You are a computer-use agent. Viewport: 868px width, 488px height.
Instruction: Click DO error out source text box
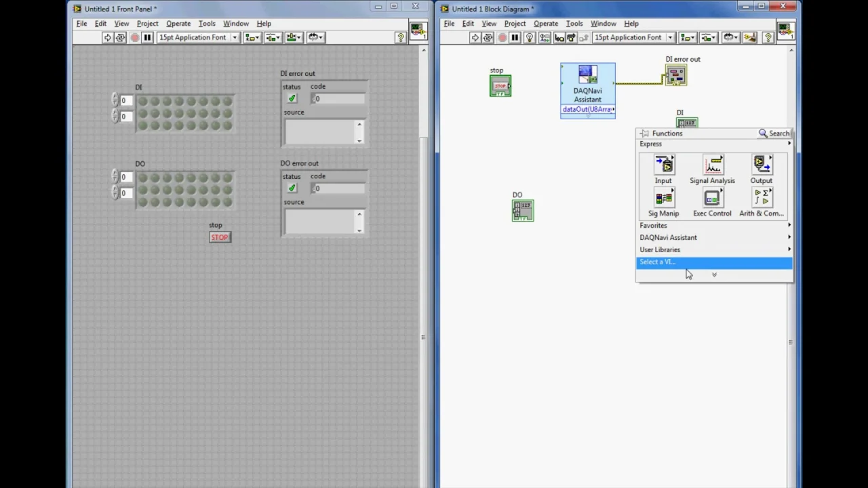323,221
